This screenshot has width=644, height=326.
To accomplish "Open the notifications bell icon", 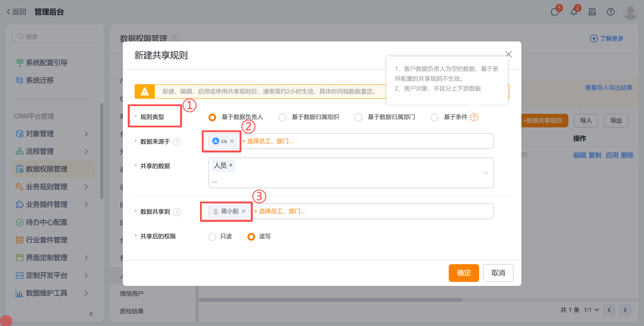I will tap(574, 11).
